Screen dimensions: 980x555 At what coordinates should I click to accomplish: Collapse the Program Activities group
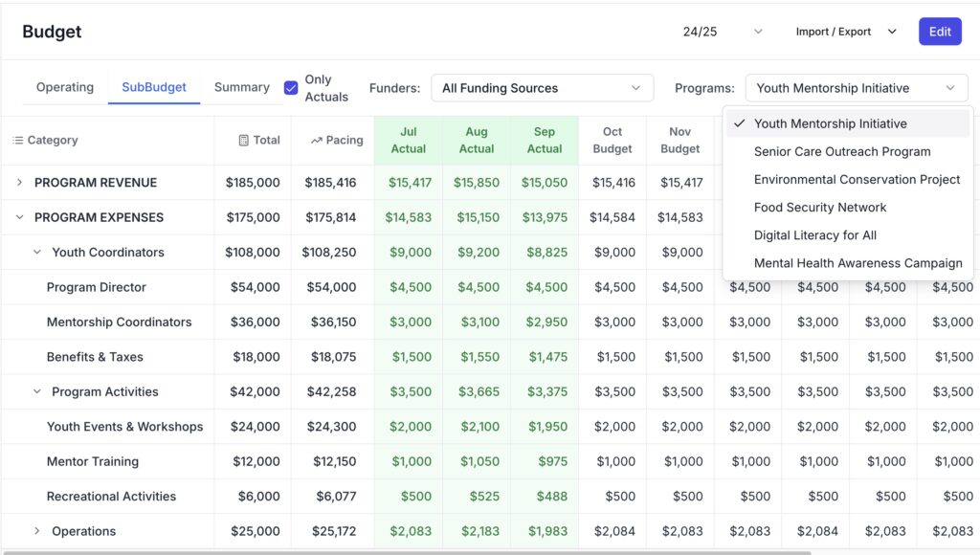pyautogui.click(x=37, y=391)
